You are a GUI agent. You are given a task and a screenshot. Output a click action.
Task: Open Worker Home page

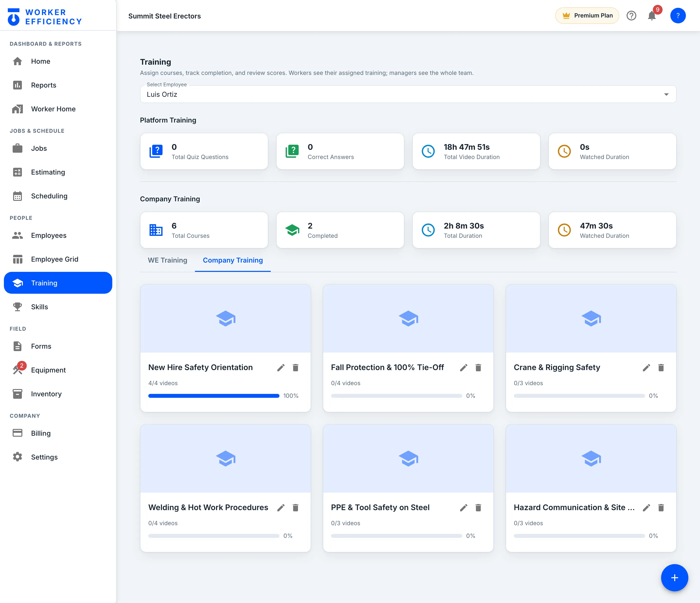coord(58,109)
